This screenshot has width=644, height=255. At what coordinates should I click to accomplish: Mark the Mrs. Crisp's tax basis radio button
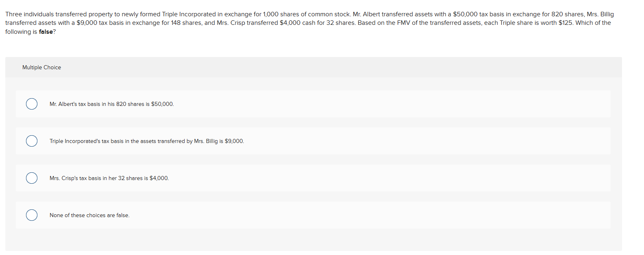32,178
